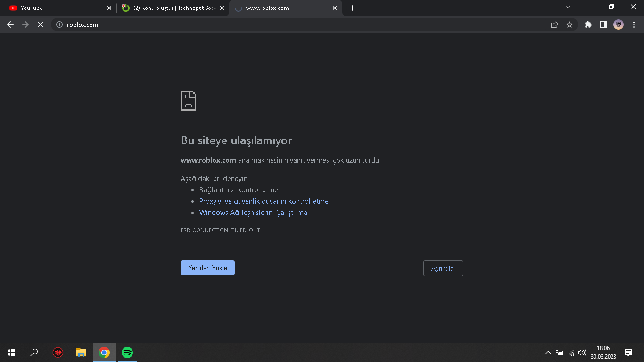The image size is (644, 362).
Task: Open the taskbar clock showing 18:06
Action: point(603,353)
